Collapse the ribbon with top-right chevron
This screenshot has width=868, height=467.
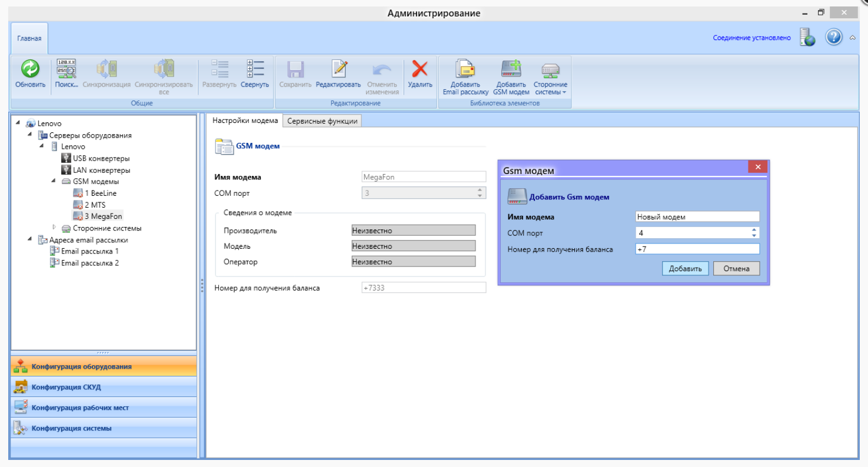(853, 38)
